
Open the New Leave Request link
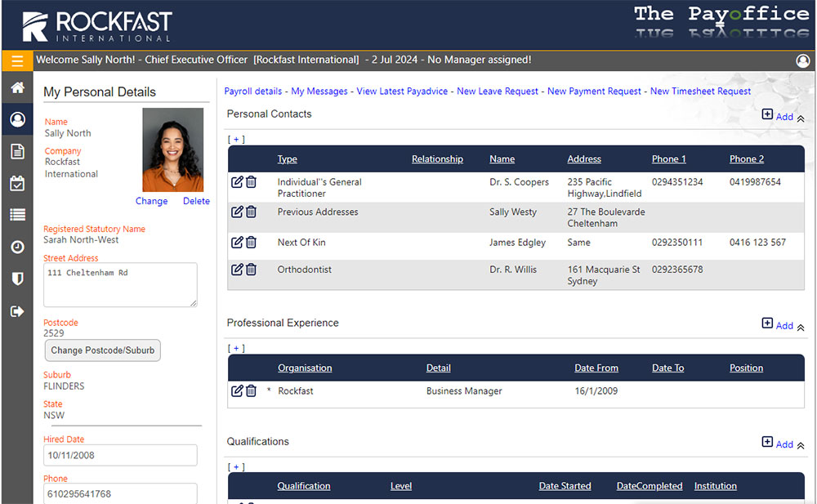click(498, 91)
